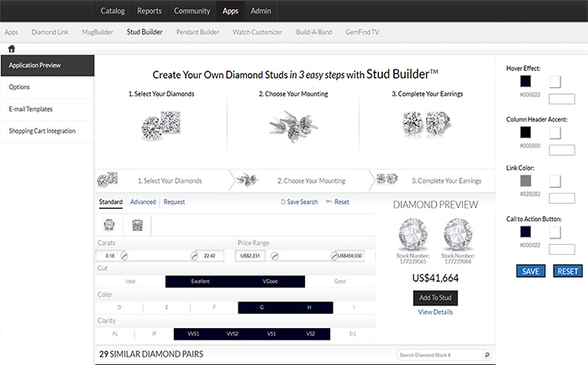The width and height of the screenshot is (588, 365).
Task: Open Stud Builder sub-navigation item
Action: [144, 32]
